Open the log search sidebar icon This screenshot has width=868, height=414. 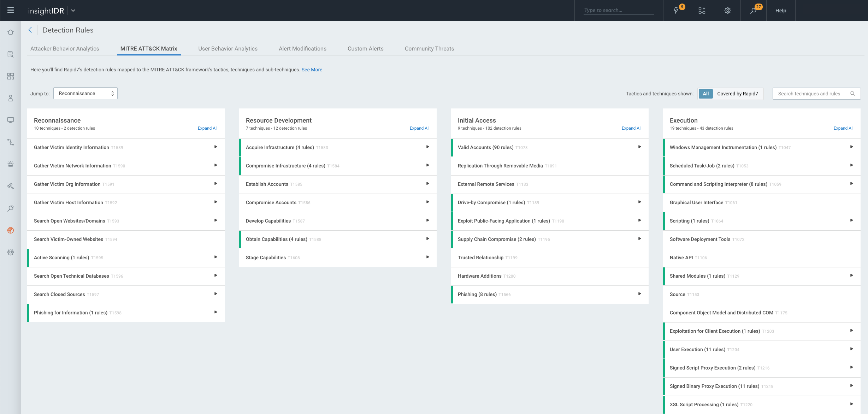[x=11, y=54]
